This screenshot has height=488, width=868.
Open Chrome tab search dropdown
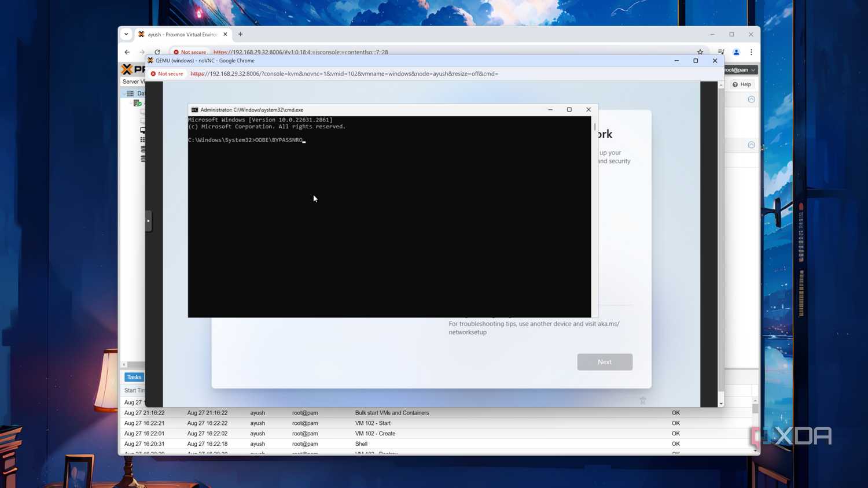pyautogui.click(x=126, y=34)
